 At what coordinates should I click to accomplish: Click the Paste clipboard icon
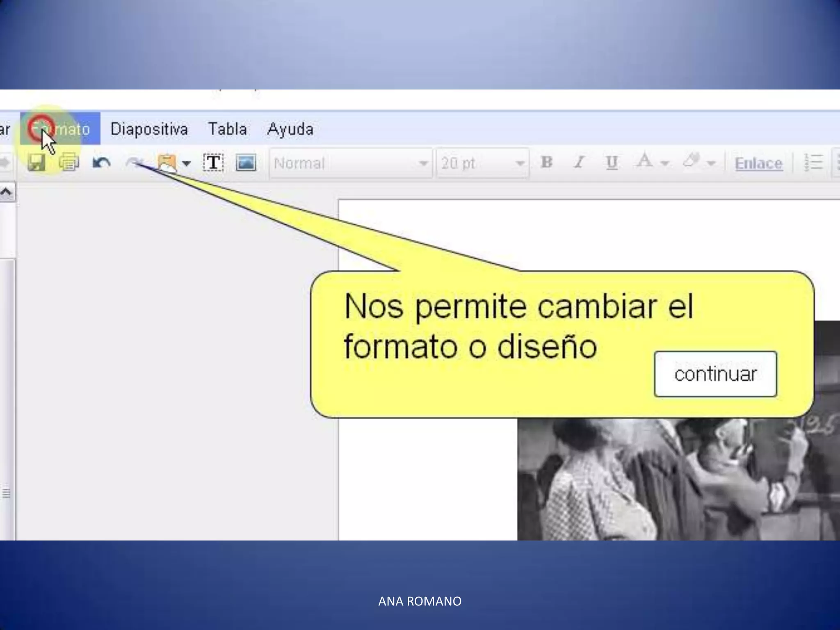coord(167,163)
